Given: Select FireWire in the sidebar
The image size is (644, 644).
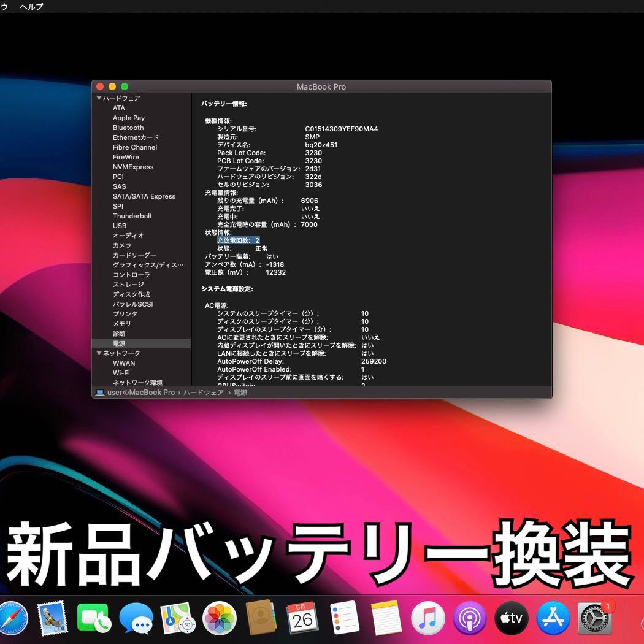Looking at the screenshot, I should tap(126, 157).
